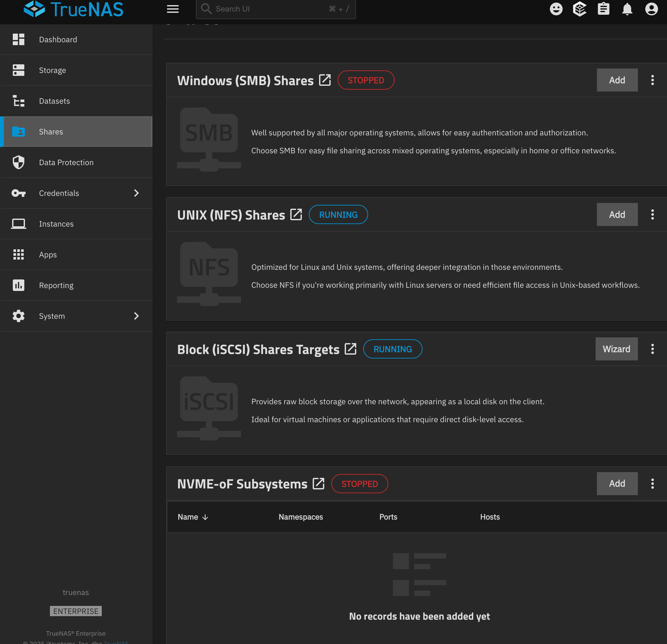Open Data Protection section
Screen dimensions: 667x644
click(76, 162)
